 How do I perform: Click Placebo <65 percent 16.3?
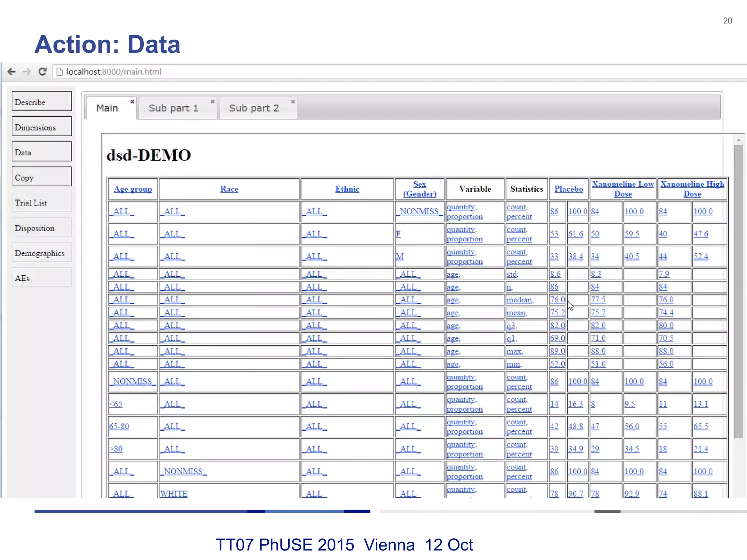(x=576, y=404)
